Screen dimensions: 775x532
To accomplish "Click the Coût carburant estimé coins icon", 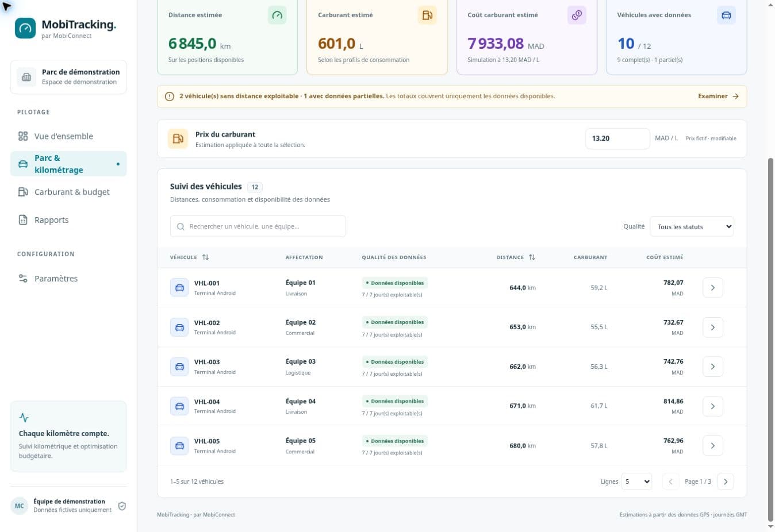I will pos(577,16).
